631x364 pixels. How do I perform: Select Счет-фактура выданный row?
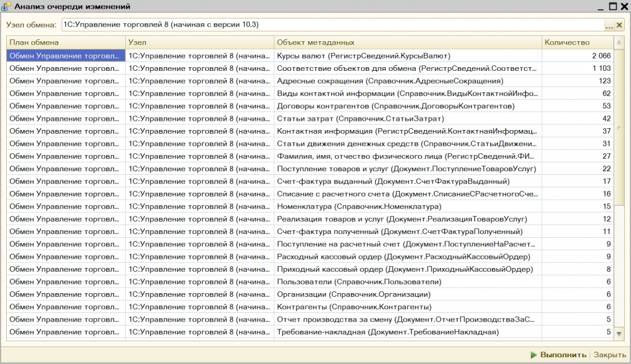tap(310, 182)
